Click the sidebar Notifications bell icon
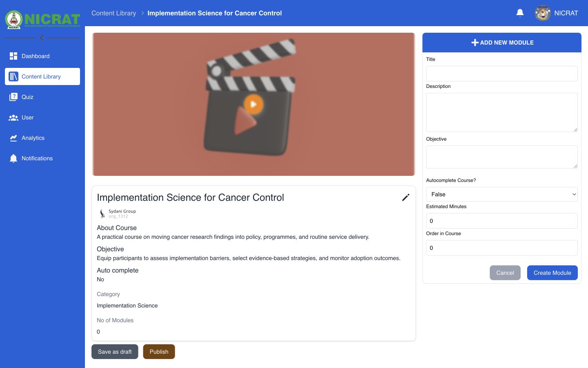 coord(13,158)
